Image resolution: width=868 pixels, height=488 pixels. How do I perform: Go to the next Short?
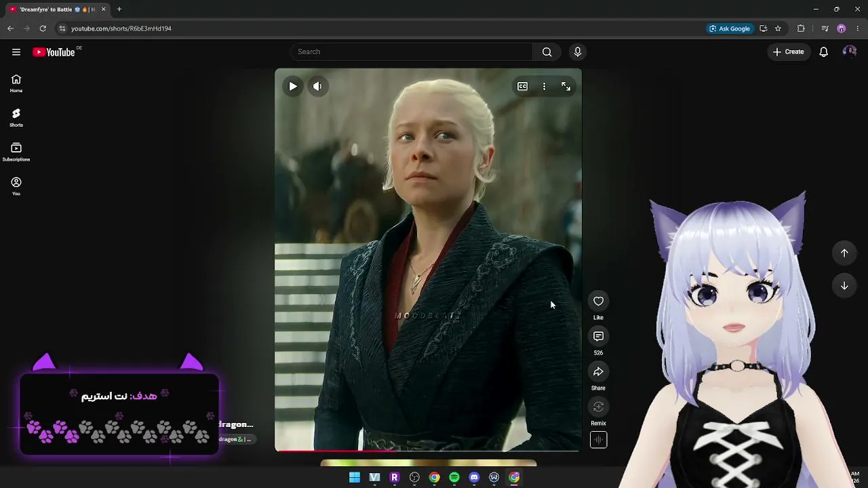[844, 286]
